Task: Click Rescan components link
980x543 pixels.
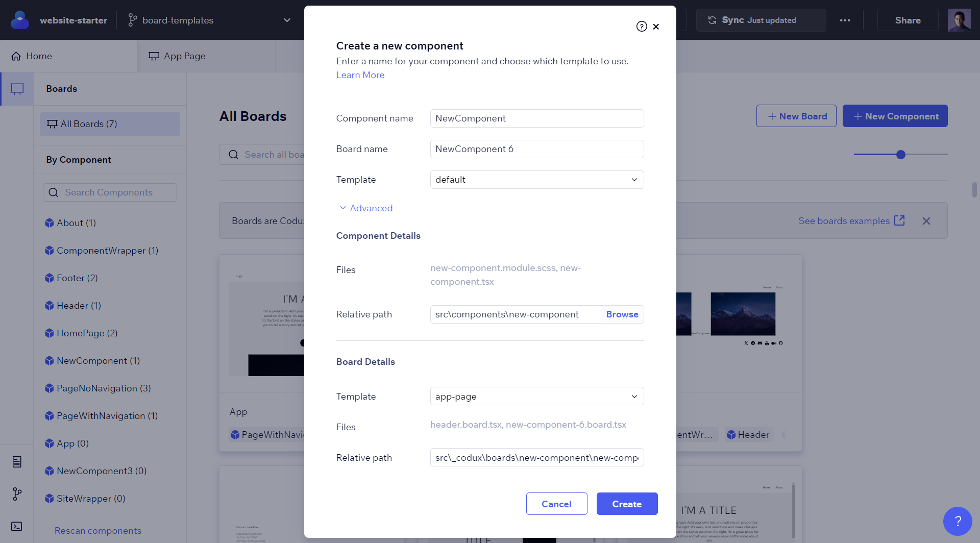Action: click(x=98, y=531)
